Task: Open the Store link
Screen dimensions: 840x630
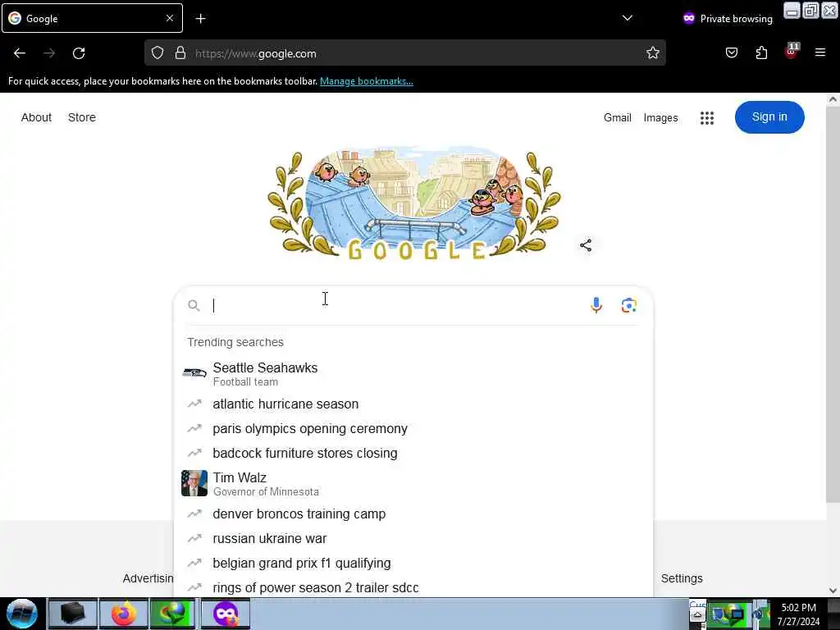Action: (82, 117)
